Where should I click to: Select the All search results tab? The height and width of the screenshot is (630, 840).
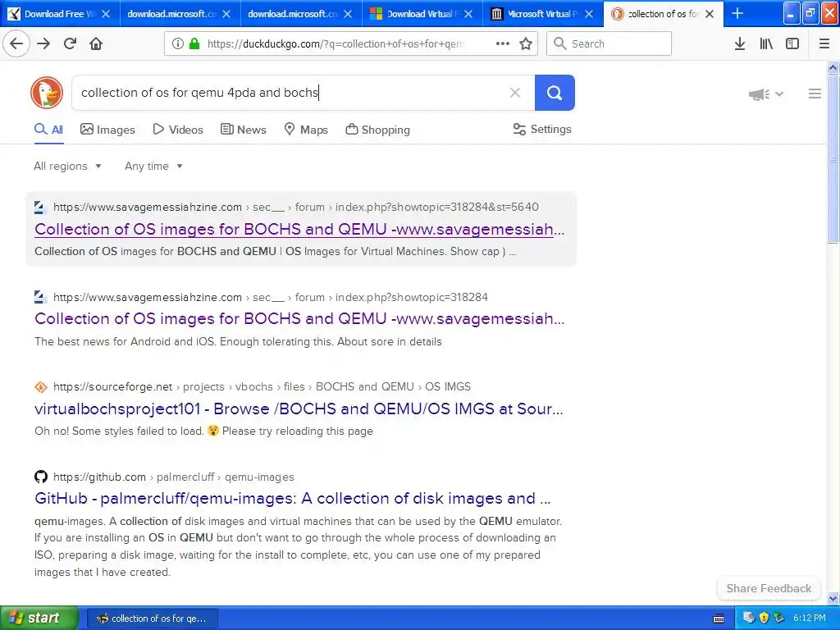pyautogui.click(x=48, y=130)
